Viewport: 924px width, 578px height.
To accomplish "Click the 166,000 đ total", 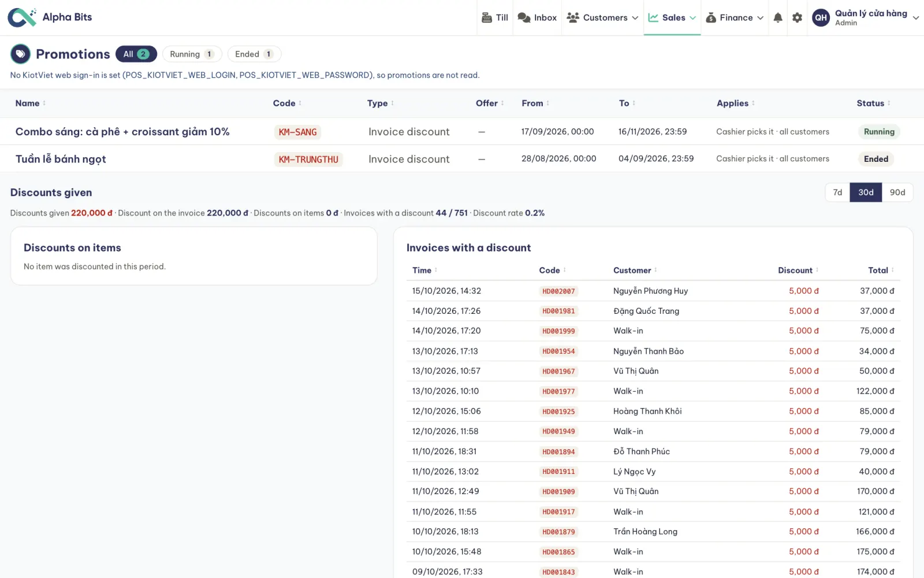I will (875, 531).
